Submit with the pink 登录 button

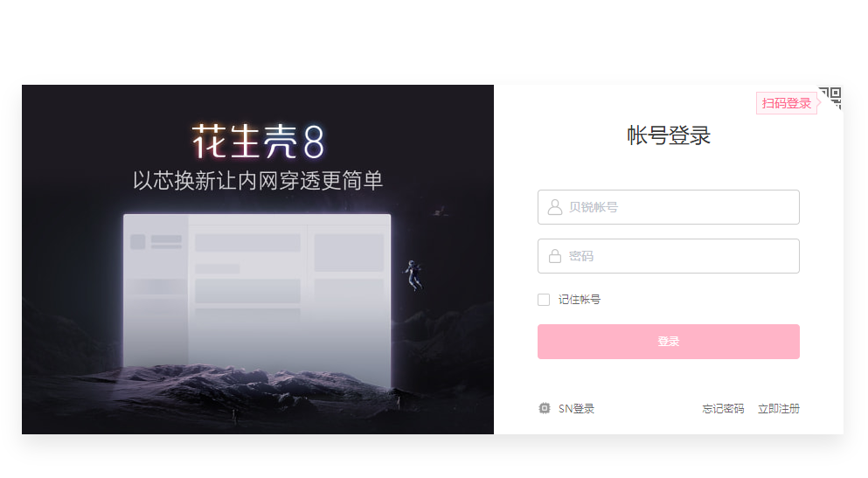tap(668, 342)
